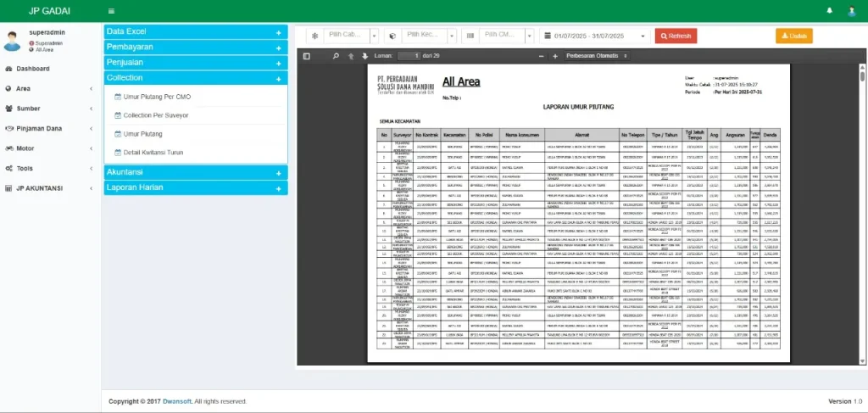The image size is (868, 413).
Task: Click the Dashboard speedometer icon
Action: pos(8,69)
